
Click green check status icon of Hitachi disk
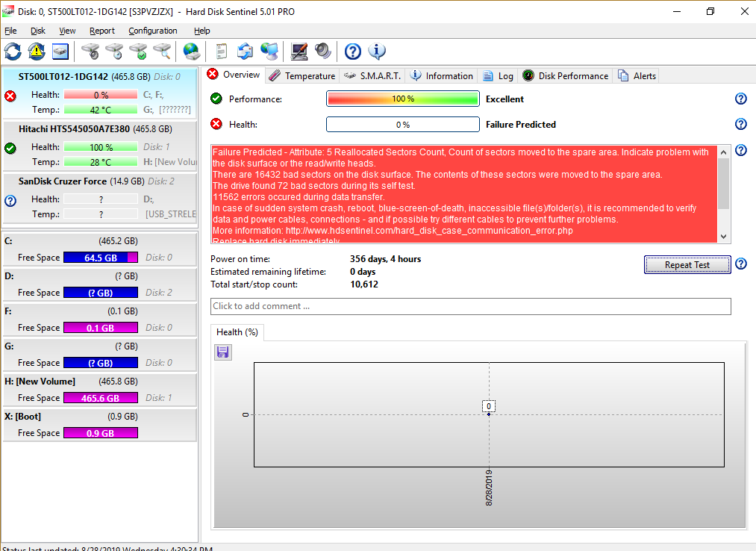coord(10,148)
